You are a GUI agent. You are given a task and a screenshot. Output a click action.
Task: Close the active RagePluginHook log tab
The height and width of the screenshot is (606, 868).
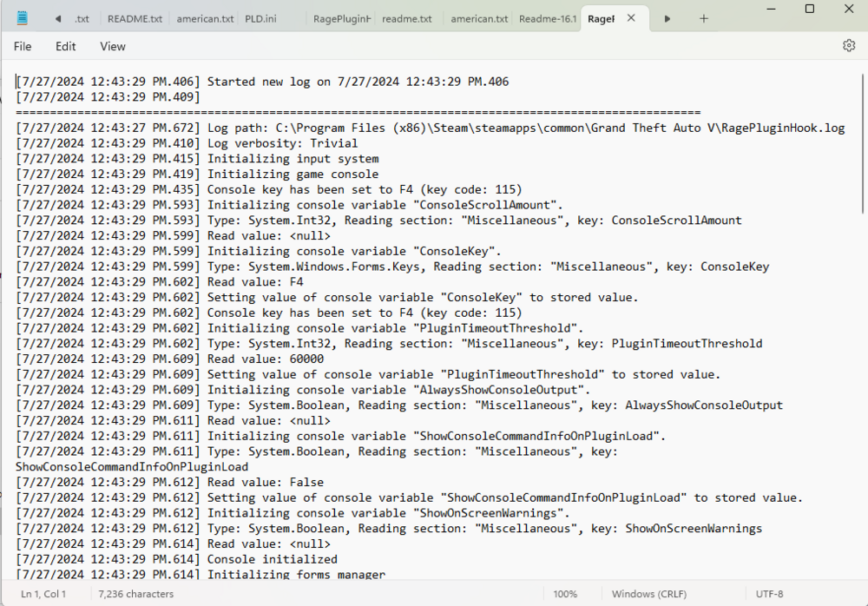pyautogui.click(x=631, y=16)
